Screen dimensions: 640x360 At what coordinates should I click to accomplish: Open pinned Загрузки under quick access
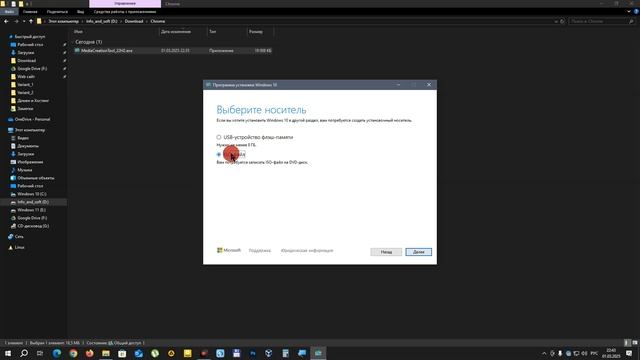point(26,53)
